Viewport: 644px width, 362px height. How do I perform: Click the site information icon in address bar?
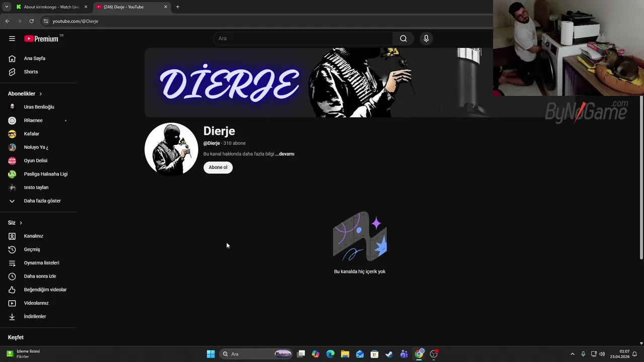(46, 21)
